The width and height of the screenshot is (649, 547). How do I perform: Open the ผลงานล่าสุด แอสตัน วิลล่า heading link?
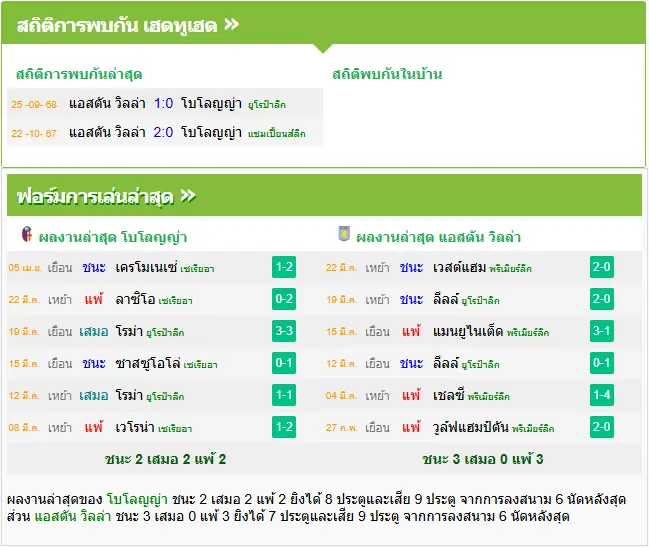click(438, 237)
